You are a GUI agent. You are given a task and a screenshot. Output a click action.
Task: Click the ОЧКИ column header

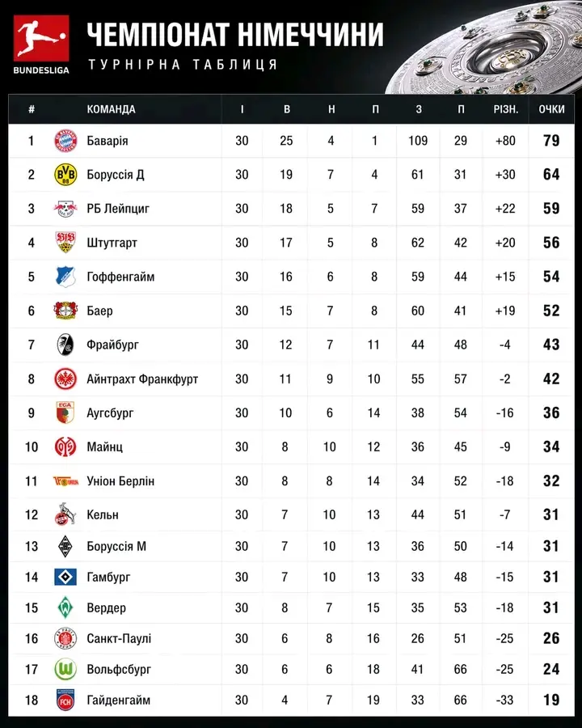click(551, 109)
